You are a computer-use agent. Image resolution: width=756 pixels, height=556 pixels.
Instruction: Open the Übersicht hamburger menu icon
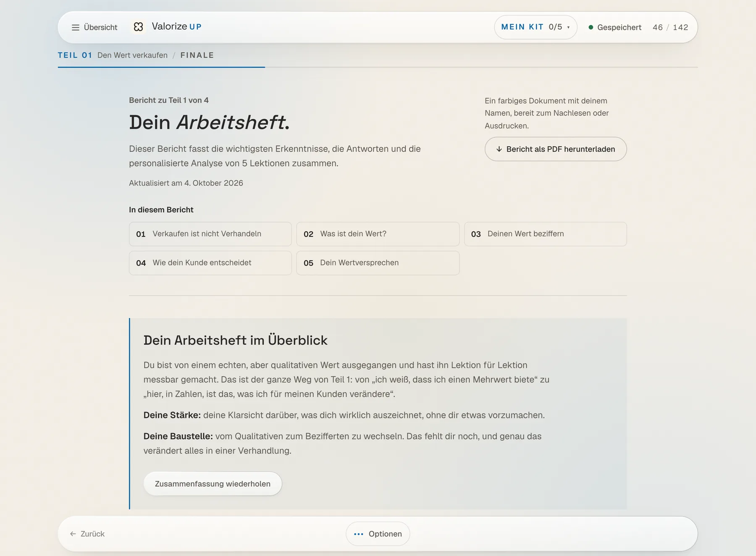(76, 27)
